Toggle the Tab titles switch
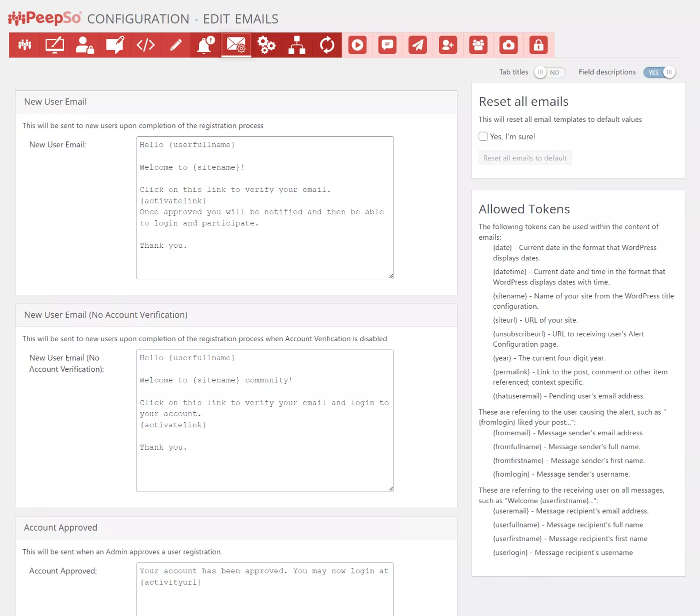Image resolution: width=700 pixels, height=616 pixels. pos(549,72)
